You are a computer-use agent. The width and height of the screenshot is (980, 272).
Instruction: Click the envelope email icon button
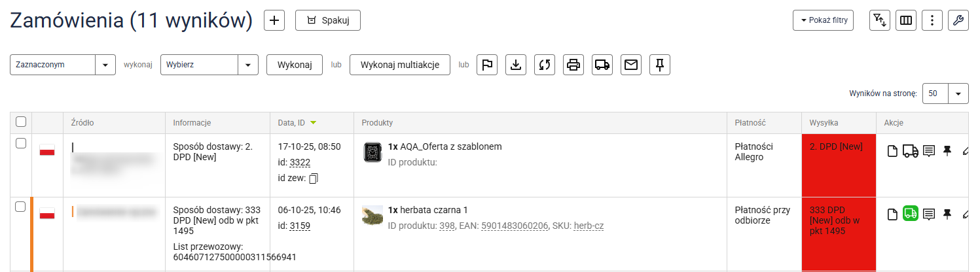pos(631,65)
